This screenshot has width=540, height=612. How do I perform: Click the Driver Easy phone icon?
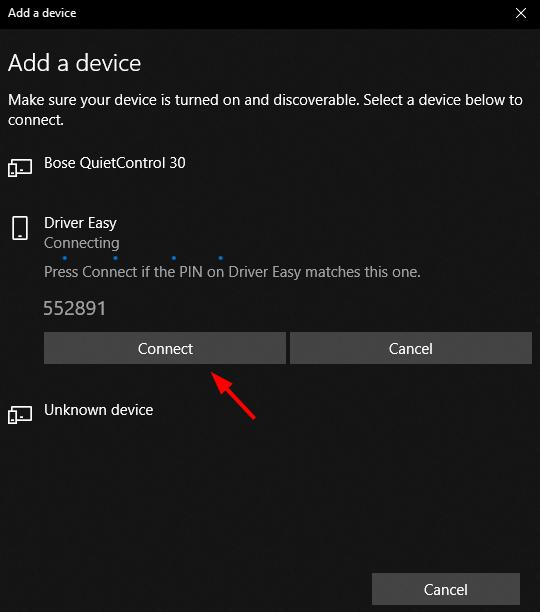(x=20, y=228)
